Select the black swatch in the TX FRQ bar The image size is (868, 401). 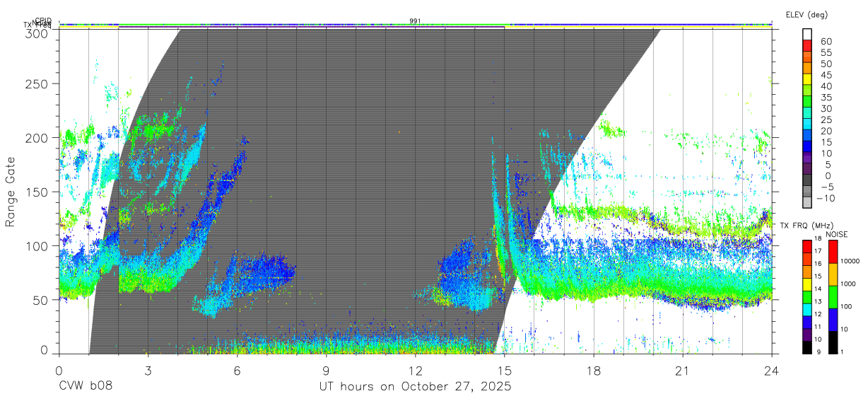tap(807, 347)
